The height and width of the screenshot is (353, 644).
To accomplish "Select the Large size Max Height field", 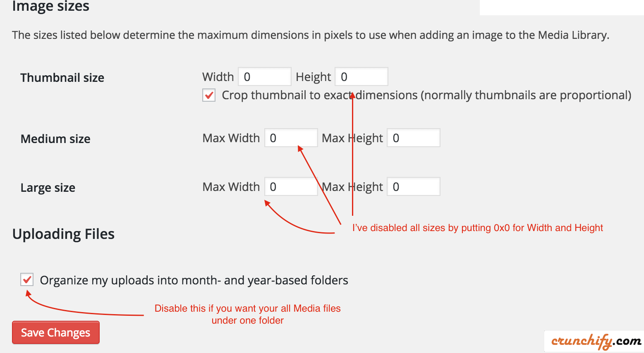I will coord(414,187).
